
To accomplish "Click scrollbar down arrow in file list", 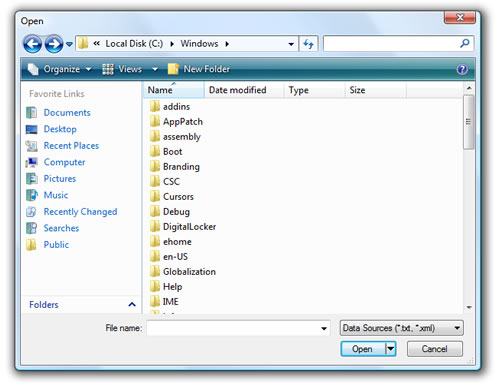I will coord(469,307).
